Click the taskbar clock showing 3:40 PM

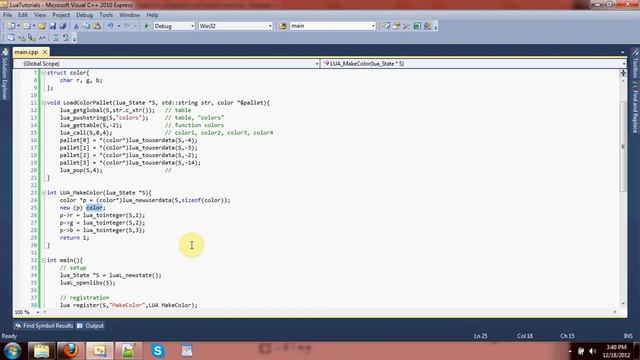(x=616, y=351)
